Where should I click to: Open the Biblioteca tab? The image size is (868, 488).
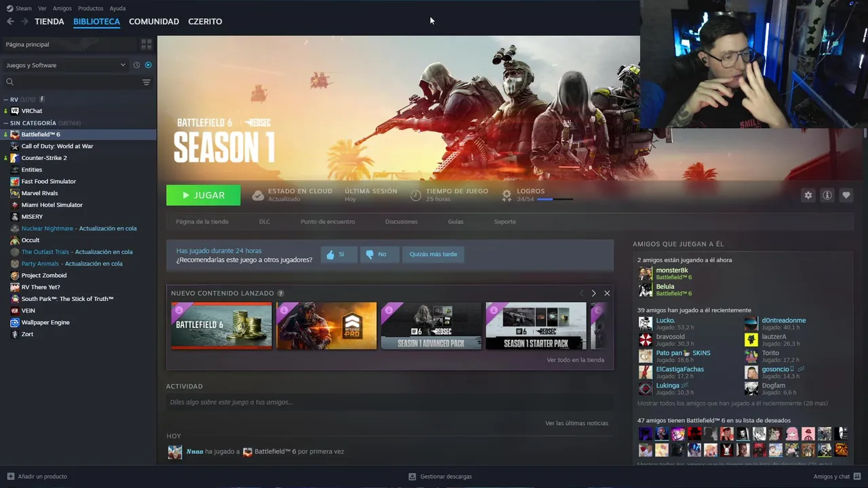(96, 22)
